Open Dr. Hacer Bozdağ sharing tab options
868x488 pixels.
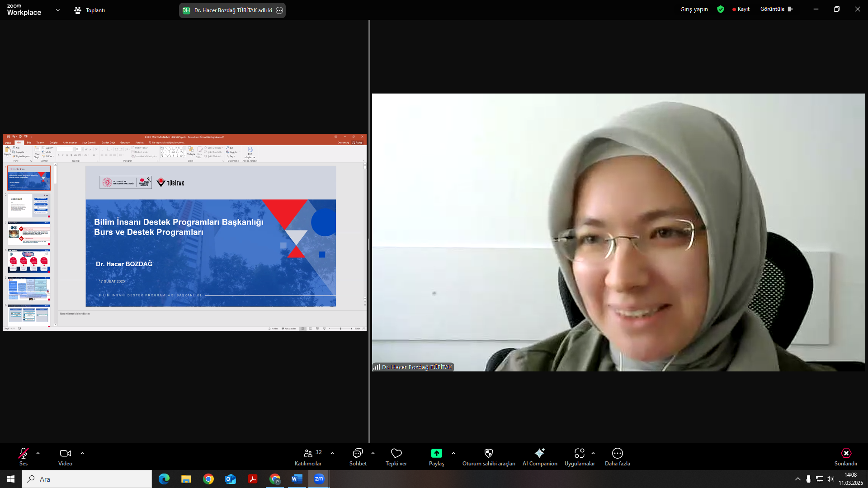coord(279,10)
